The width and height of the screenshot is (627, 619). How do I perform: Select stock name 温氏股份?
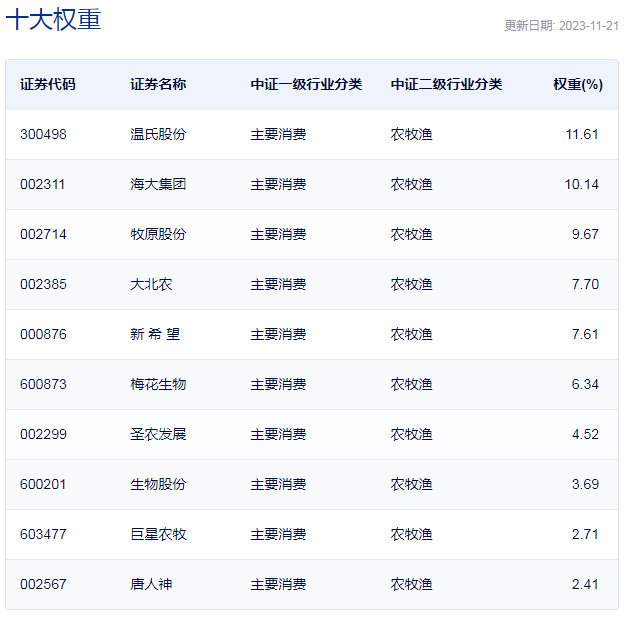point(158,134)
